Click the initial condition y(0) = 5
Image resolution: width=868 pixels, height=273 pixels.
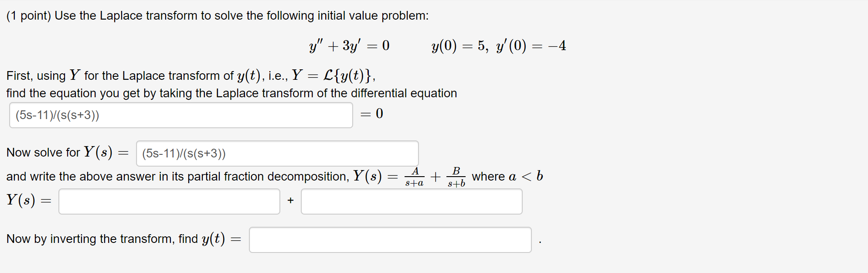pos(459,46)
